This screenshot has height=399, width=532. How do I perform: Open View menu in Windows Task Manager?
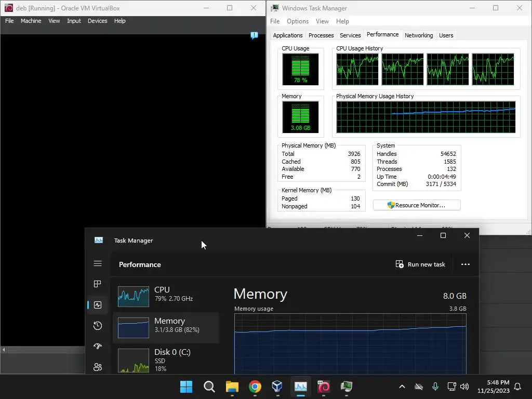(x=322, y=21)
